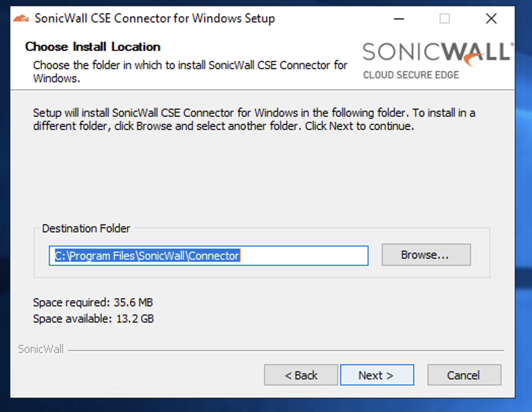Viewport: 532px width, 412px height.
Task: Click the SonicWall icon in the title bar
Action: coord(21,19)
